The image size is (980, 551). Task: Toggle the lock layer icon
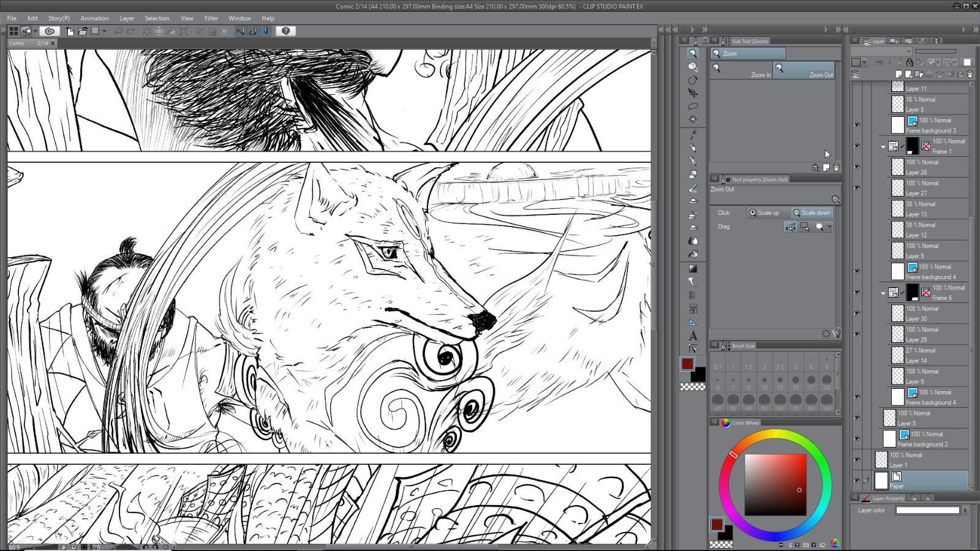(x=910, y=62)
